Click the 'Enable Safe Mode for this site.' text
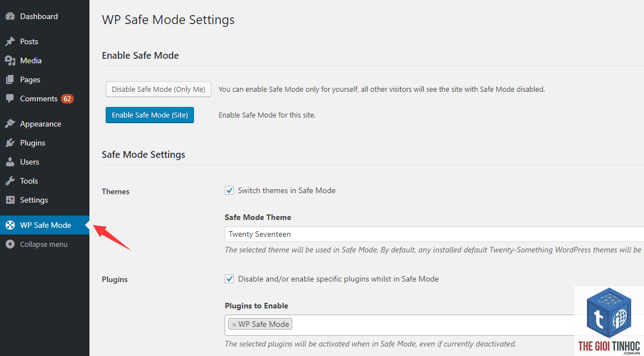 tap(267, 115)
